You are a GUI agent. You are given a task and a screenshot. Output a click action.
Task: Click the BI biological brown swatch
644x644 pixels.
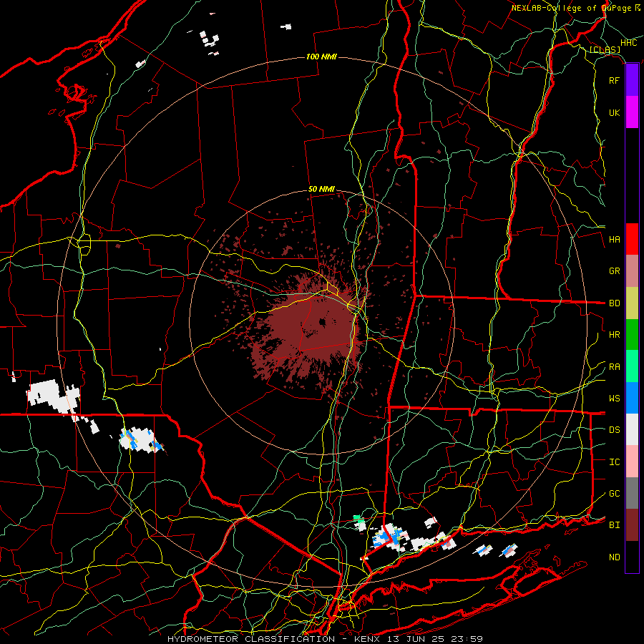point(632,525)
